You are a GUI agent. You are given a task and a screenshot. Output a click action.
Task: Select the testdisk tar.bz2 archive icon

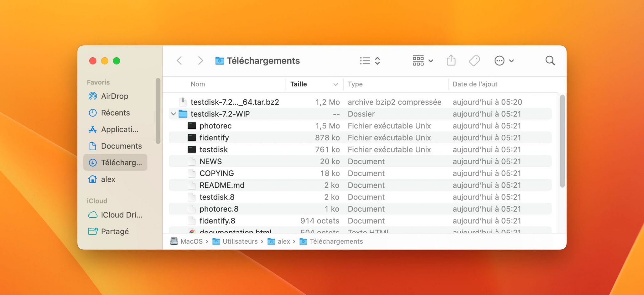[183, 102]
